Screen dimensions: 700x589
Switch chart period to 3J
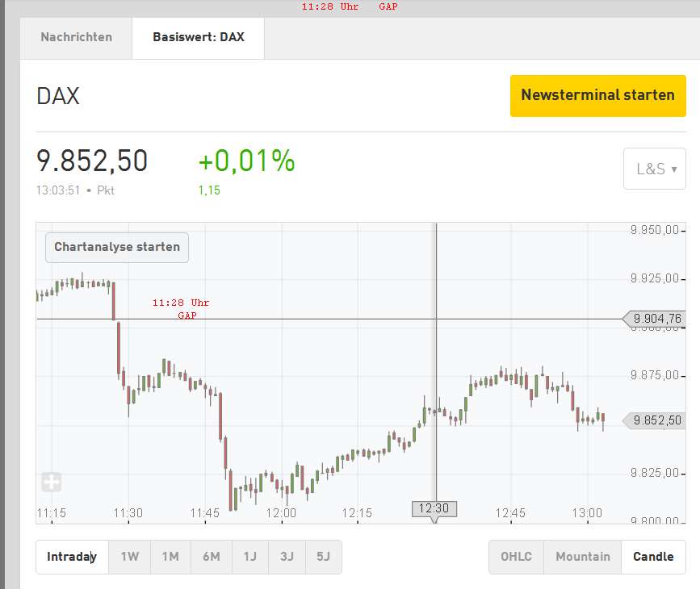(x=287, y=557)
